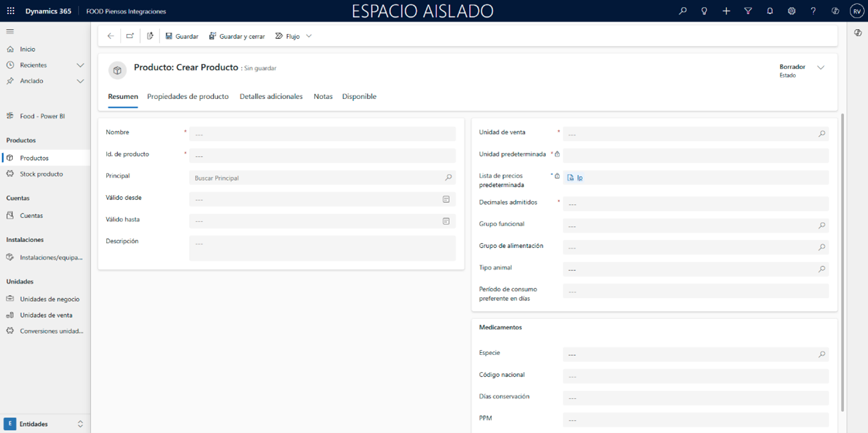Switch to Propiedades de producto tab

pyautogui.click(x=188, y=97)
